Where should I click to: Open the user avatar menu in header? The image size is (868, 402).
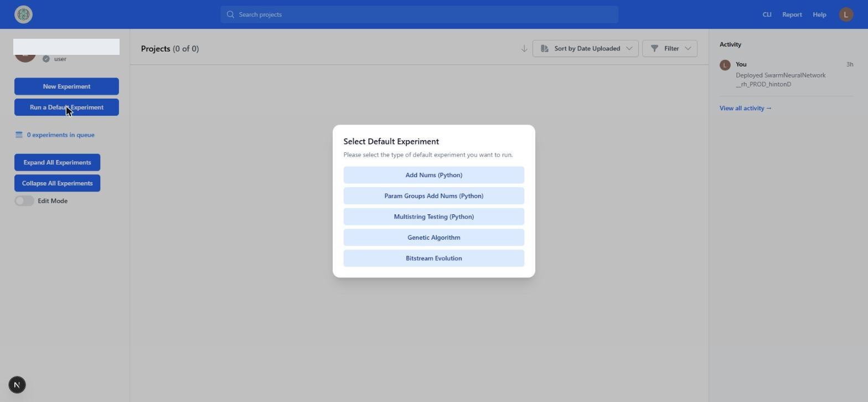[x=846, y=14]
